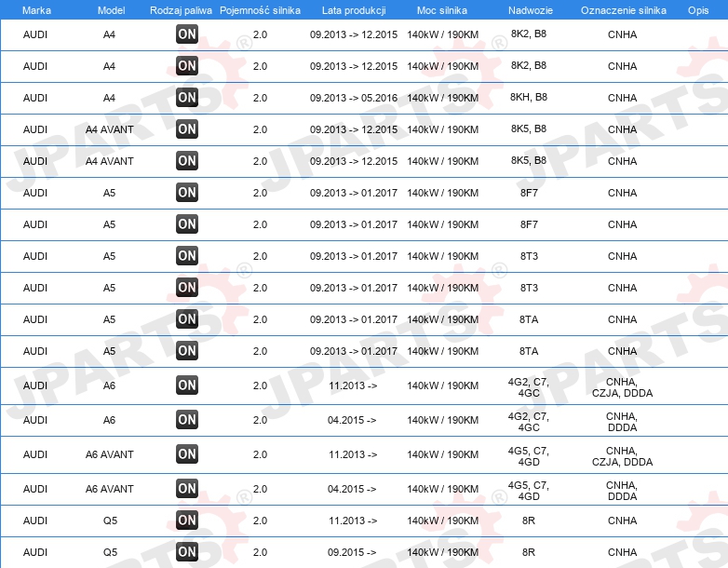Select the body code cell '8KH, B8'

point(529,97)
